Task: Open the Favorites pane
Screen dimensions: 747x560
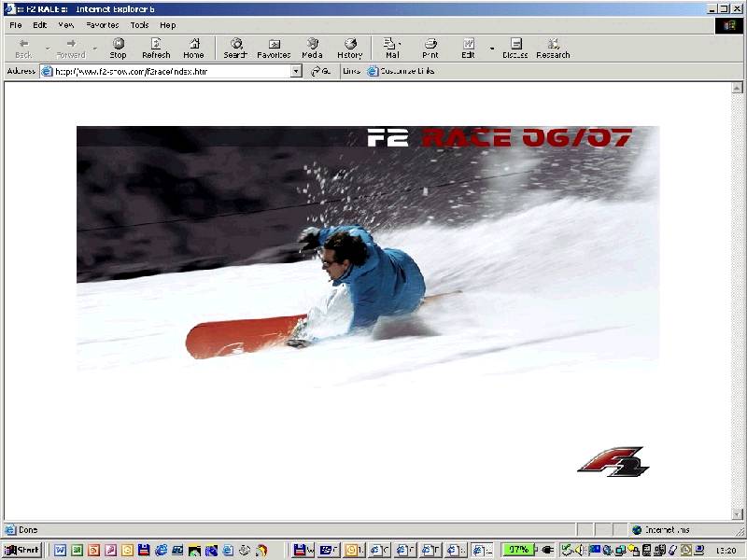Action: click(274, 48)
